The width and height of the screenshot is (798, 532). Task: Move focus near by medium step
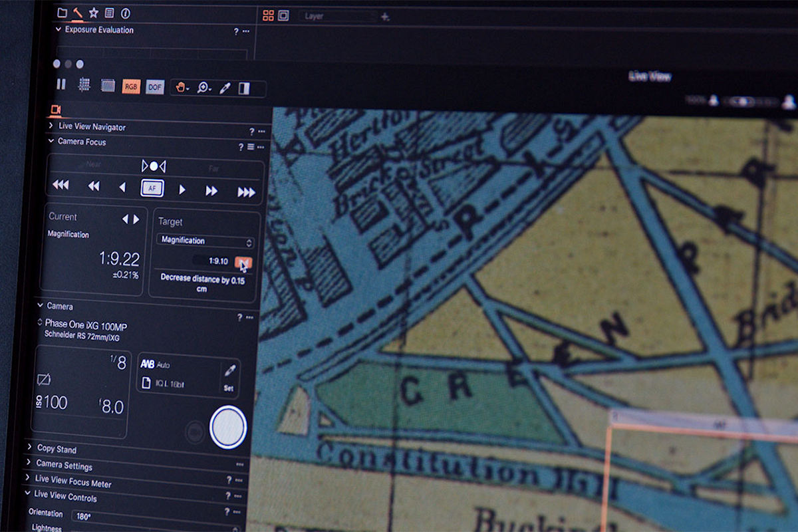coord(94,186)
